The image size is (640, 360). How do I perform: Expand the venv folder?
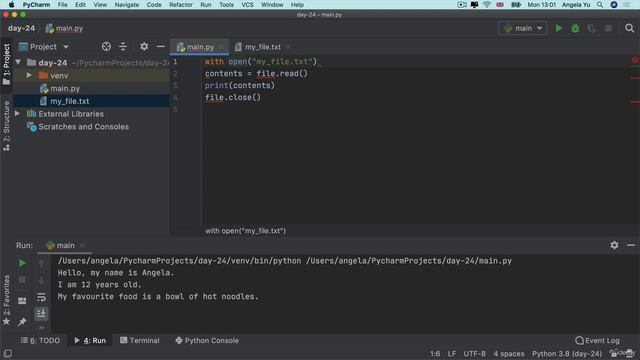[29, 76]
